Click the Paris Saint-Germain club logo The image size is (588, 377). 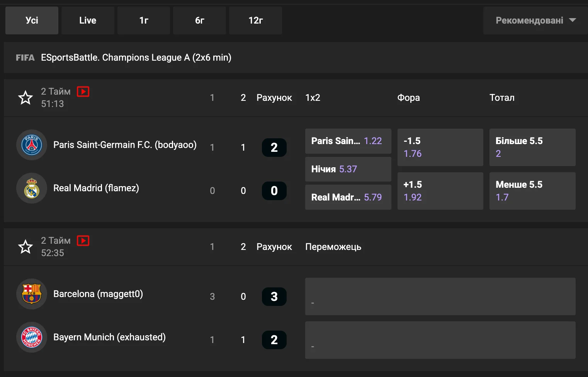32,145
